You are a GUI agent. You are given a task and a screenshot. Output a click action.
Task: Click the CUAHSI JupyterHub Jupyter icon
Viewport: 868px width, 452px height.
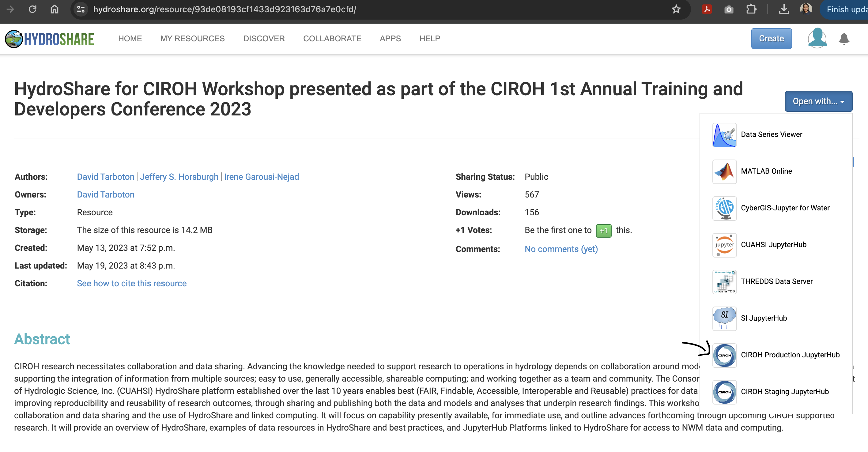click(x=724, y=245)
